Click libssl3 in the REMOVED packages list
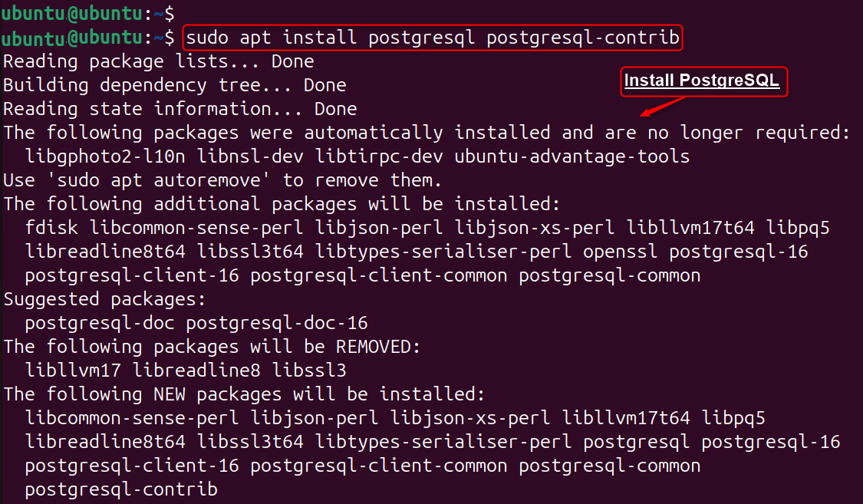 coord(309,371)
